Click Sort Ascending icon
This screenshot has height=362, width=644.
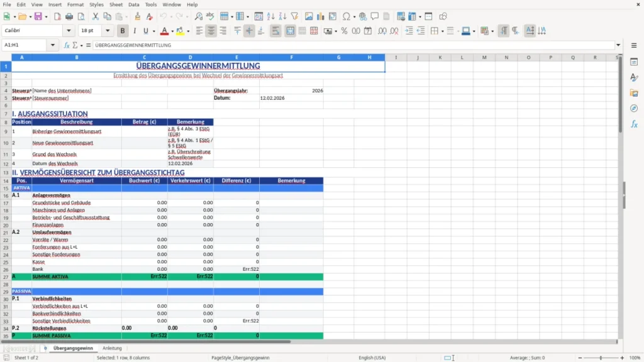pos(270,16)
